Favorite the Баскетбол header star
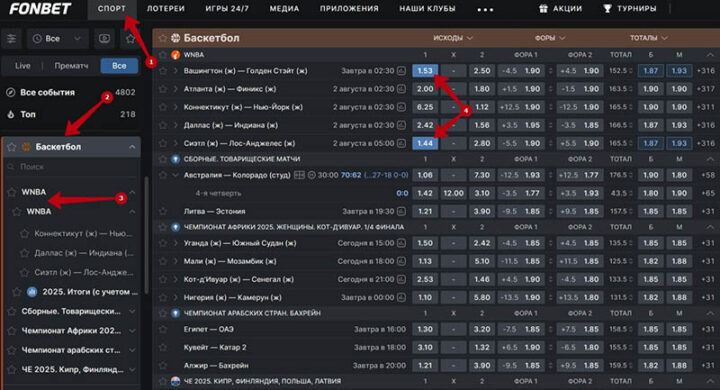720x390 pixels. (x=163, y=38)
